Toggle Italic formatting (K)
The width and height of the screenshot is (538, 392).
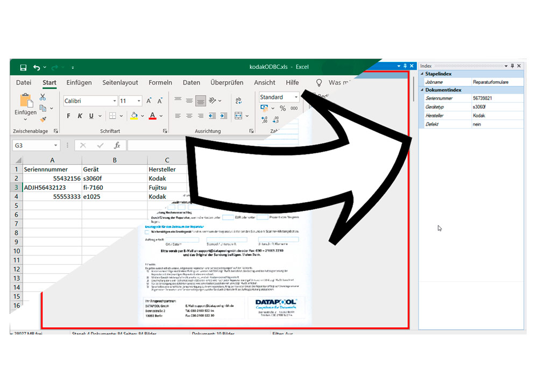(80, 116)
